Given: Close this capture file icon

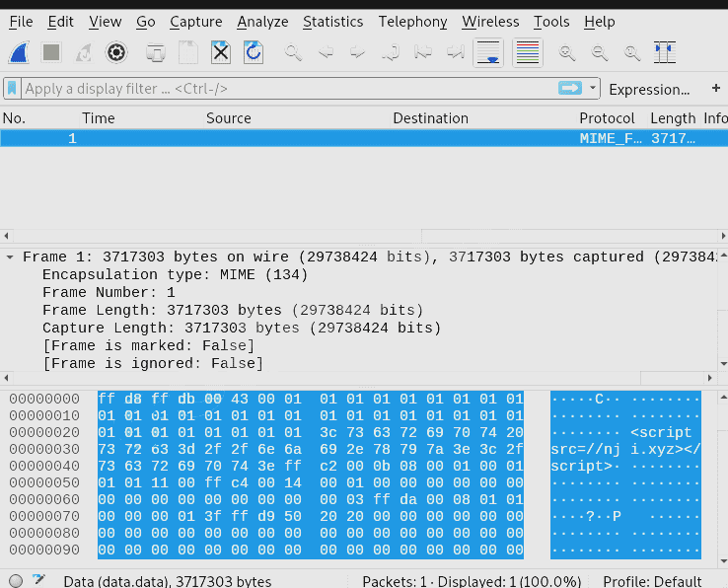Looking at the screenshot, I should [221, 52].
